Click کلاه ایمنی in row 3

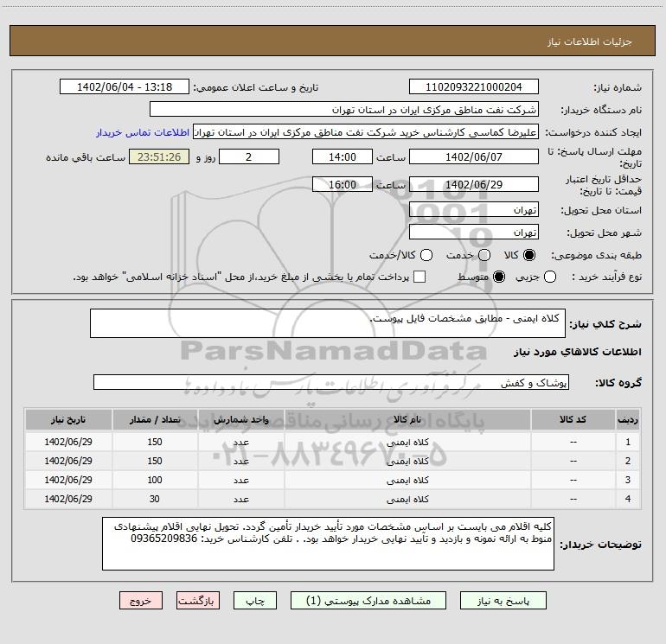(x=407, y=480)
